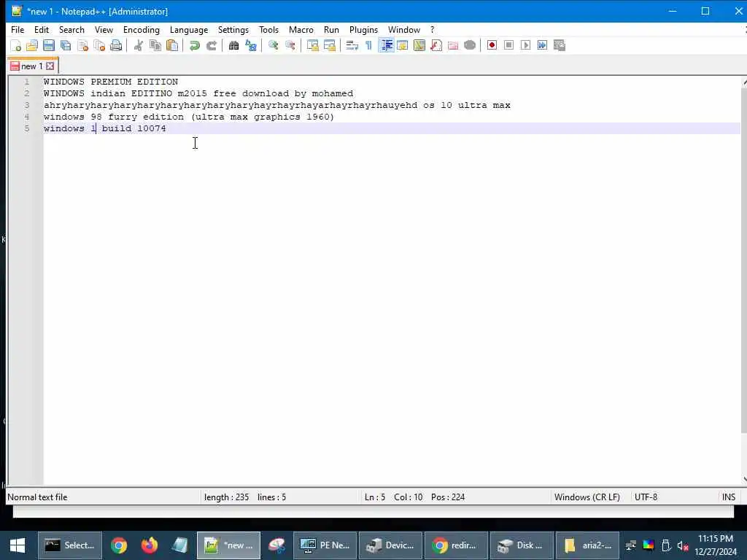This screenshot has width=747, height=560.
Task: Open the View menu
Action: pos(104,29)
